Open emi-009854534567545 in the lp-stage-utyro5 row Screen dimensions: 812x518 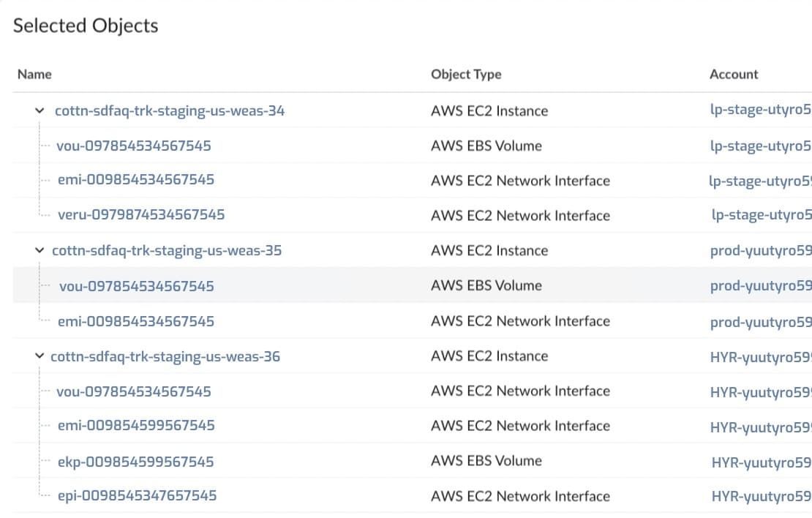pyautogui.click(x=135, y=180)
